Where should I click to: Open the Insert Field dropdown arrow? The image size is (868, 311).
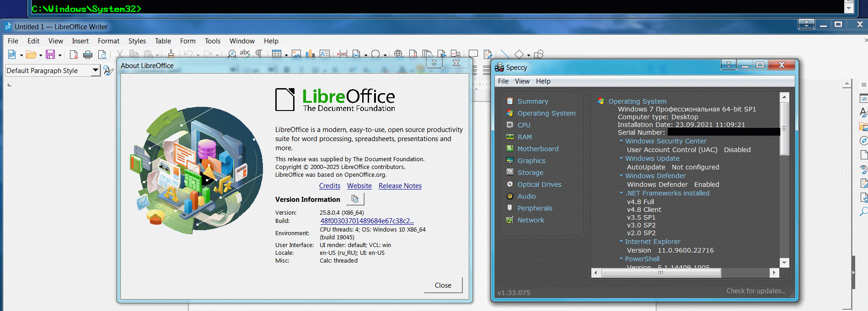[x=366, y=55]
